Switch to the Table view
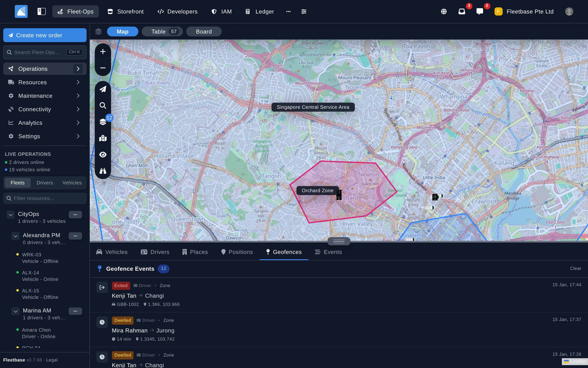 pyautogui.click(x=162, y=31)
